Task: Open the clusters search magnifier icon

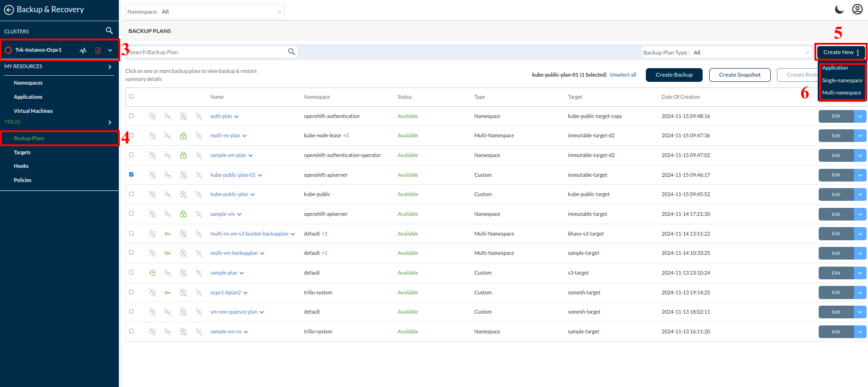Action: point(109,31)
